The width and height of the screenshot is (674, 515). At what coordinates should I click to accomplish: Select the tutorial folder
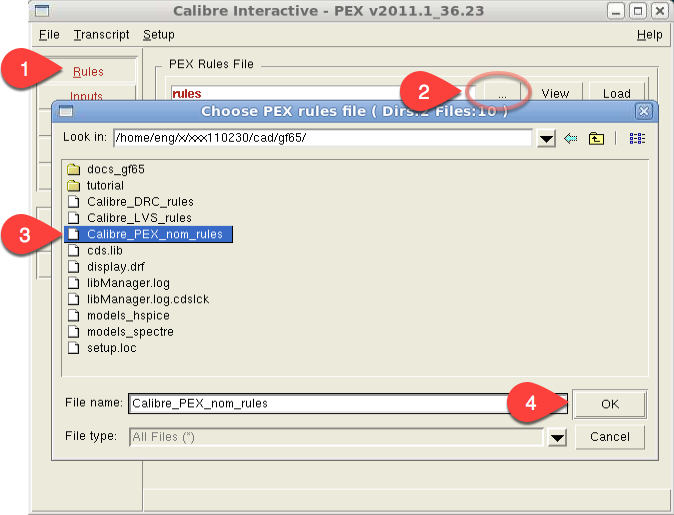pyautogui.click(x=104, y=185)
